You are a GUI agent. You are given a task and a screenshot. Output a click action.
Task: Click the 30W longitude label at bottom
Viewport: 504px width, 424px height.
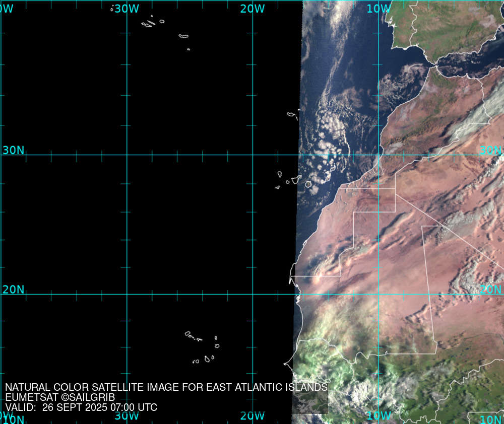(127, 416)
